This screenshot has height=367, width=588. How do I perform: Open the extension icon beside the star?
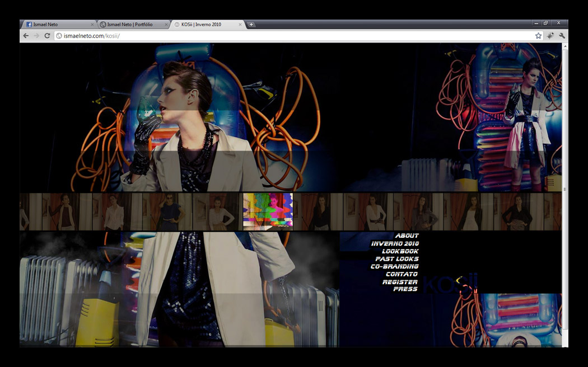click(550, 36)
